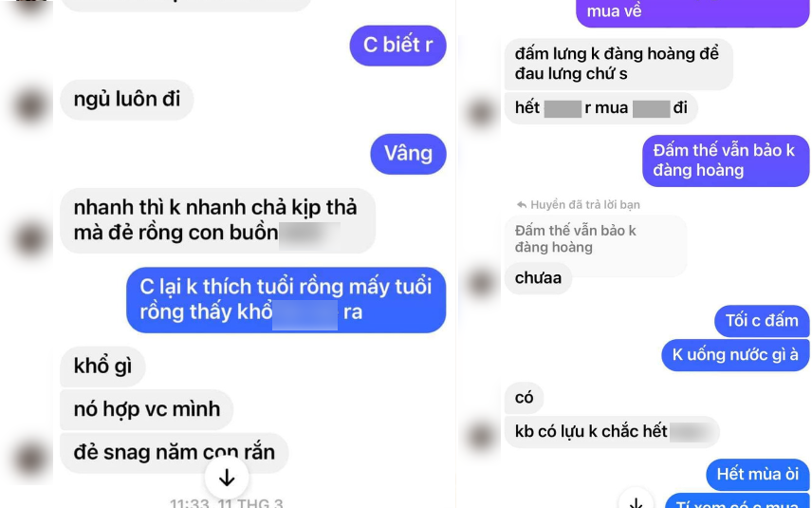Tap the '11:33, 11 THG 3' timestamp
The width and height of the screenshot is (812, 508).
[227, 503]
